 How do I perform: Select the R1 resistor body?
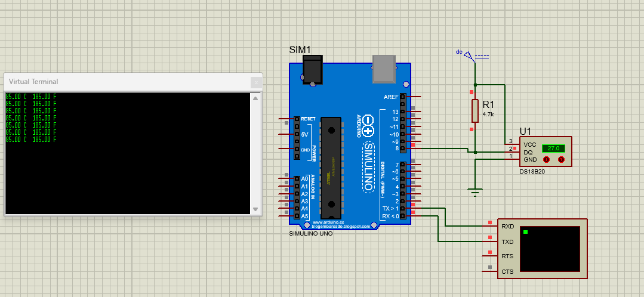tap(475, 110)
